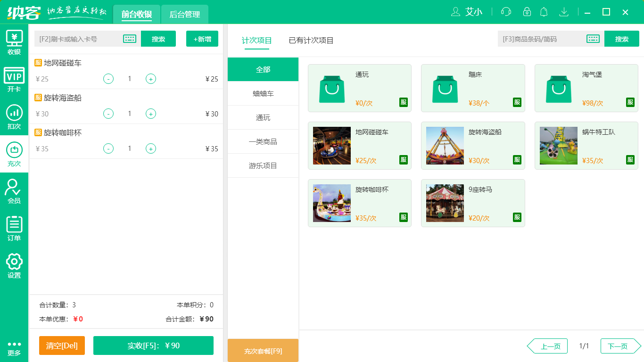Screen dimensions: 644x362
Task: Open the 订单 (orders) sidebar icon
Action: pos(14,230)
